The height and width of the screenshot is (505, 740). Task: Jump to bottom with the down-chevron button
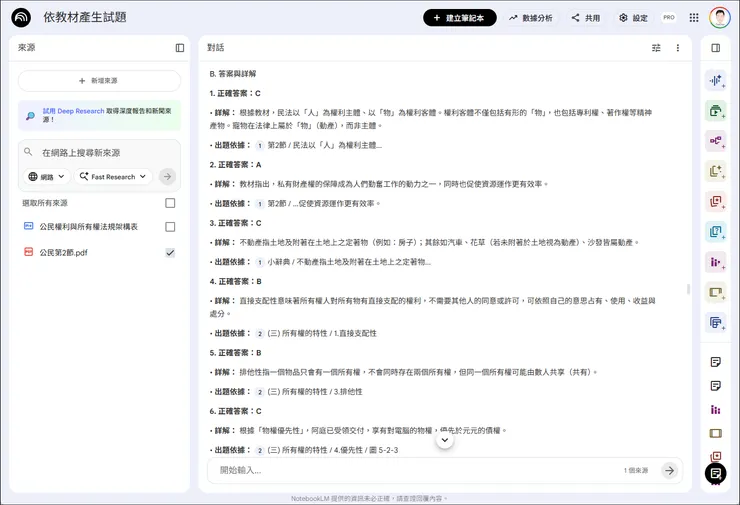pos(445,440)
